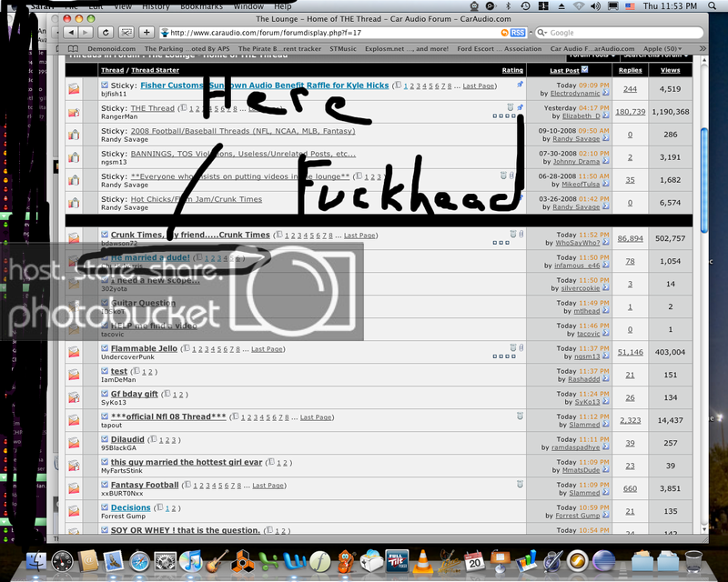The height and width of the screenshot is (582, 728).
Task: Click the Time Machine menu bar icon
Action: pos(525,6)
